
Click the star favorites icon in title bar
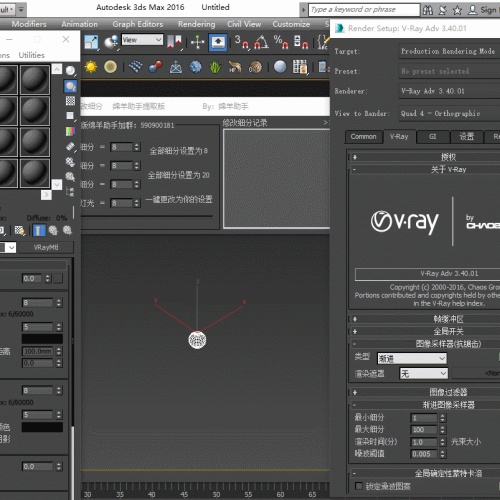click(457, 10)
